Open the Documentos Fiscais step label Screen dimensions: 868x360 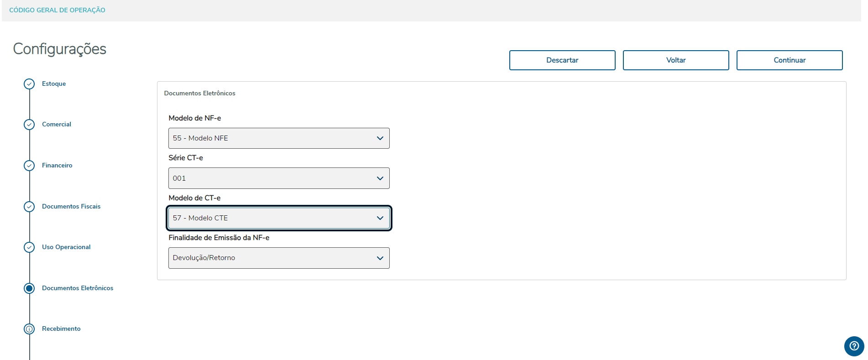[x=71, y=207]
